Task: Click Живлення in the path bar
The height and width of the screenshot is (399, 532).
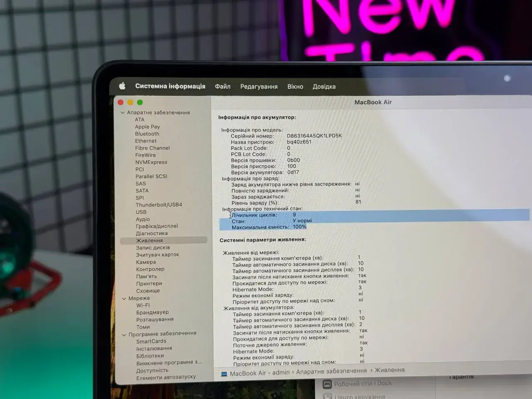Action: tap(389, 370)
